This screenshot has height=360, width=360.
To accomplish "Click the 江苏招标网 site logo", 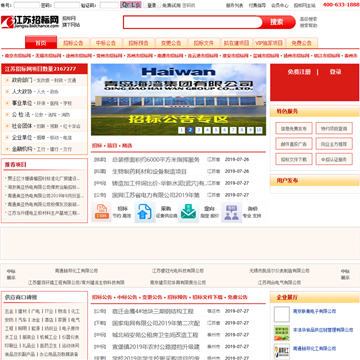I will click(x=30, y=22).
